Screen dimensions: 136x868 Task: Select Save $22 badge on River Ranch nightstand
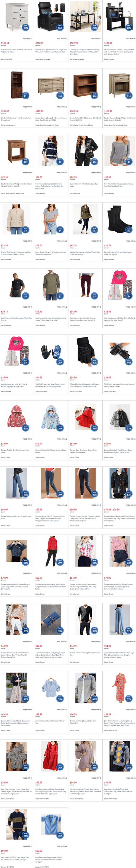point(26,161)
